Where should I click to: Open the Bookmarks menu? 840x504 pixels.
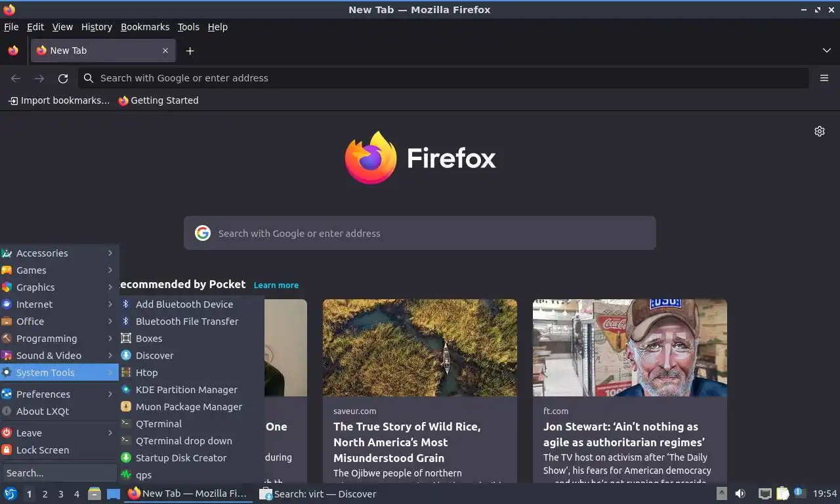pyautogui.click(x=145, y=27)
